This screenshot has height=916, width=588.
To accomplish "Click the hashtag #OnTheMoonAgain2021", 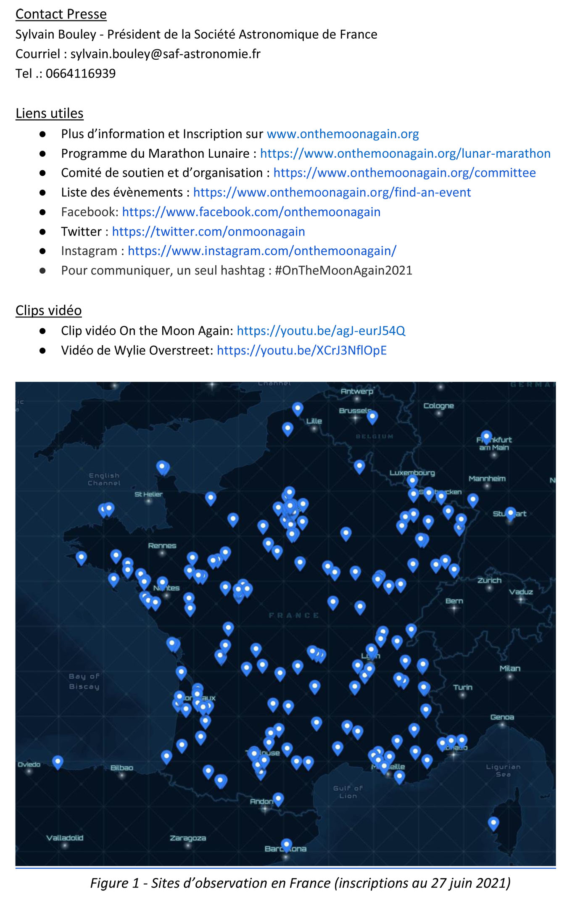I will coord(343,270).
